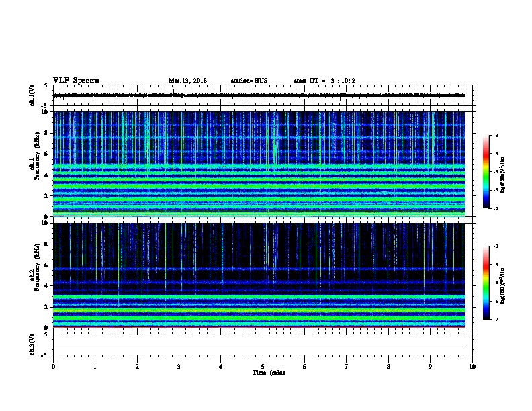The image size is (532, 411).
Task: Click the ch.1(V) waveform trace at top
Action: pyautogui.click(x=259, y=95)
